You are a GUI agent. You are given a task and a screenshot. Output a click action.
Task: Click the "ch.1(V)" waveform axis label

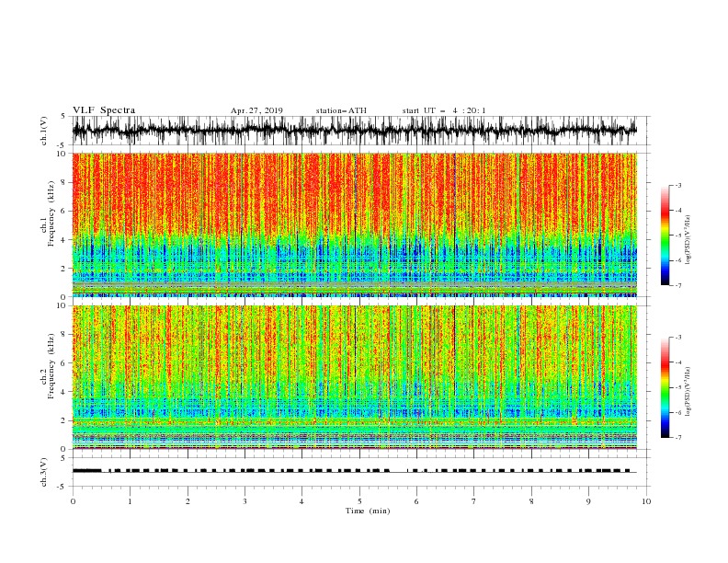tap(44, 131)
